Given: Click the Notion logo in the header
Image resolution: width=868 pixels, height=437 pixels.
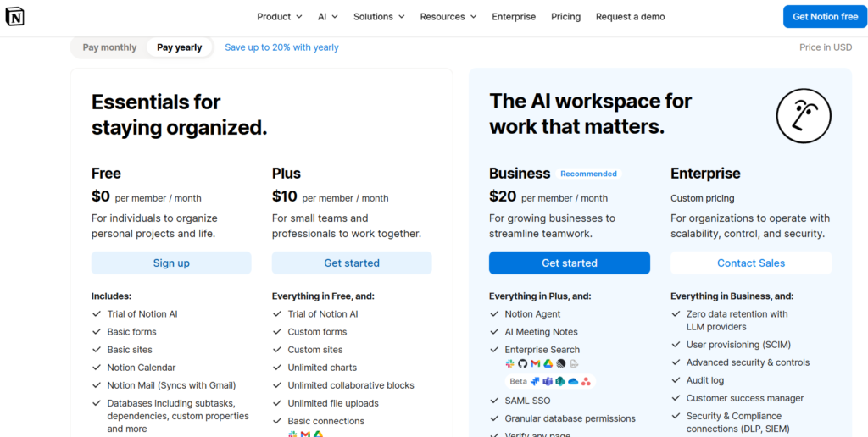Looking at the screenshot, I should tap(15, 17).
